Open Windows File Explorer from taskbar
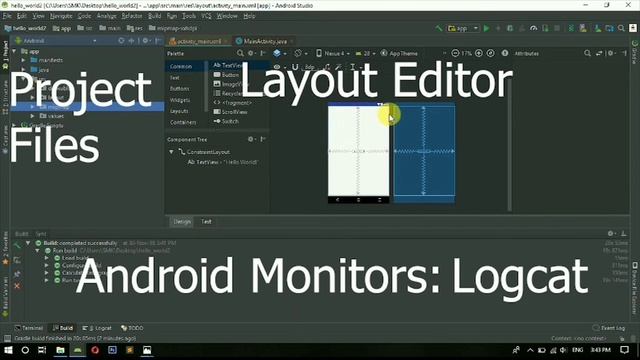The height and width of the screenshot is (360, 640). click(x=60, y=350)
